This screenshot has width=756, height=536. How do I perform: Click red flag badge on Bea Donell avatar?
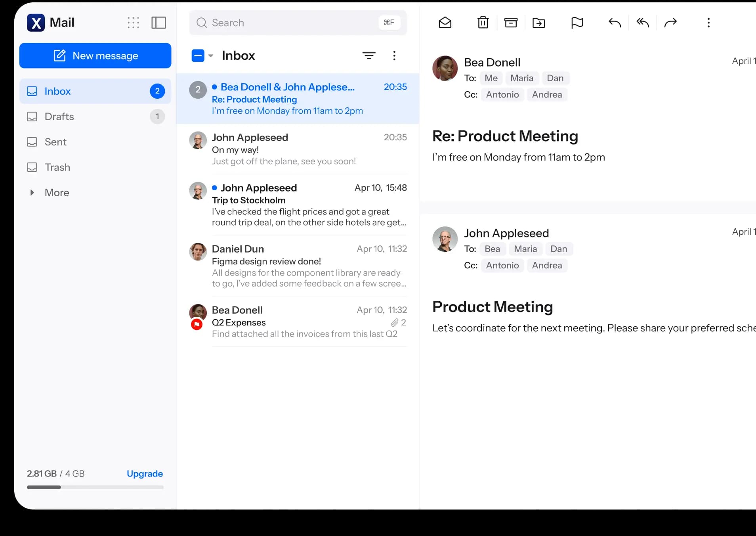point(197,324)
